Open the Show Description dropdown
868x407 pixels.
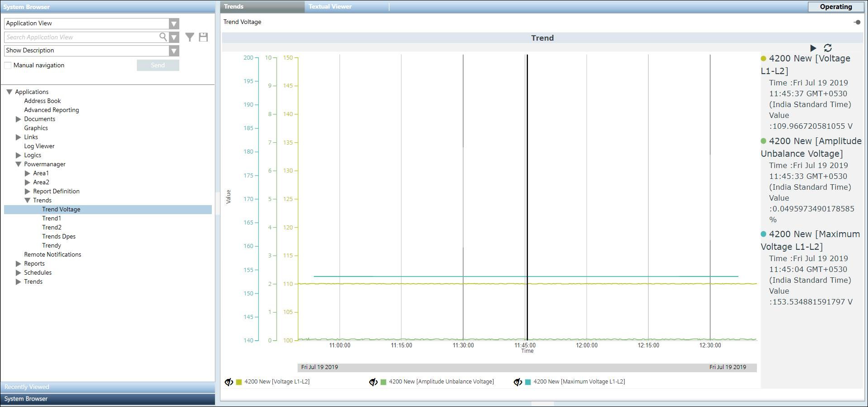(x=174, y=51)
